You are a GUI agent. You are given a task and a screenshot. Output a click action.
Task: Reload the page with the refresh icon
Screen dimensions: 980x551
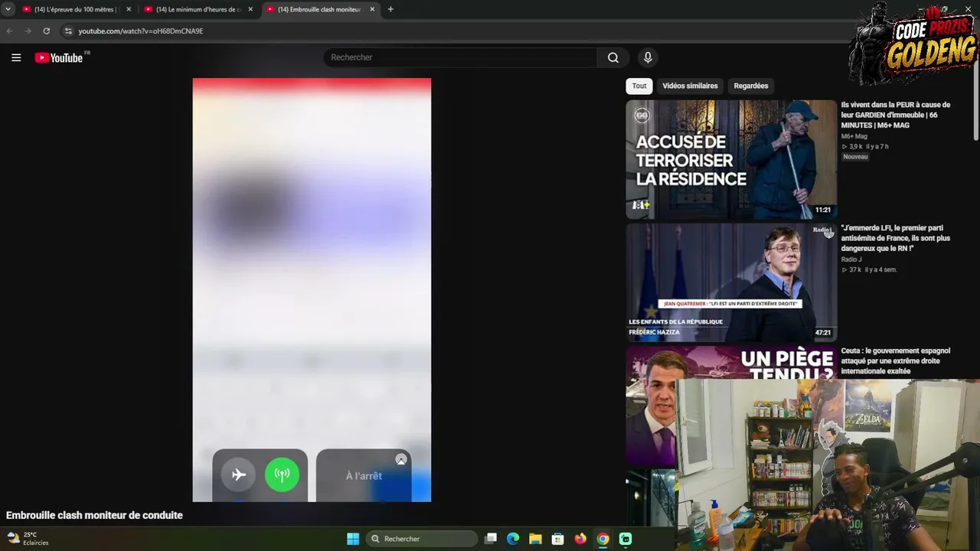[47, 31]
